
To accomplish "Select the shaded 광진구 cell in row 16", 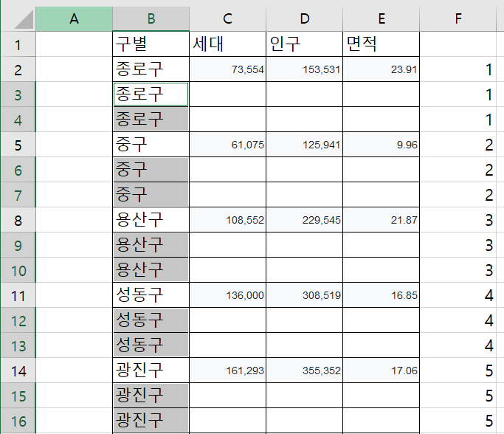I will (151, 421).
